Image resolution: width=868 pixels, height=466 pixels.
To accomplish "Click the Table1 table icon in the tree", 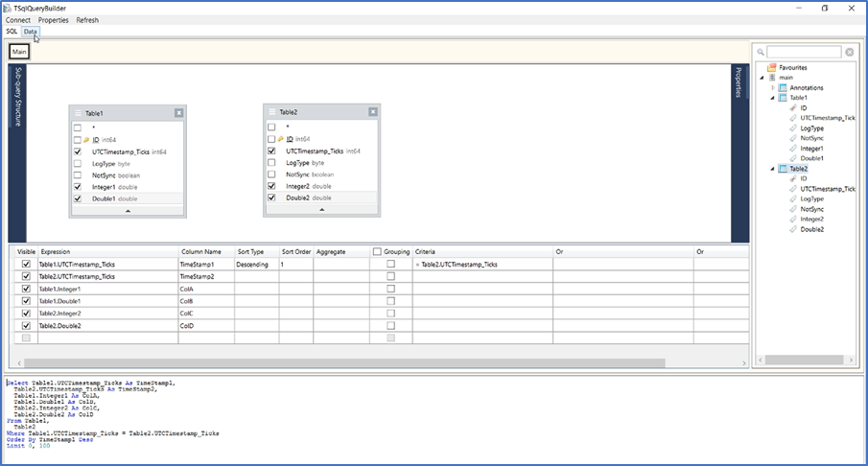I will (783, 98).
